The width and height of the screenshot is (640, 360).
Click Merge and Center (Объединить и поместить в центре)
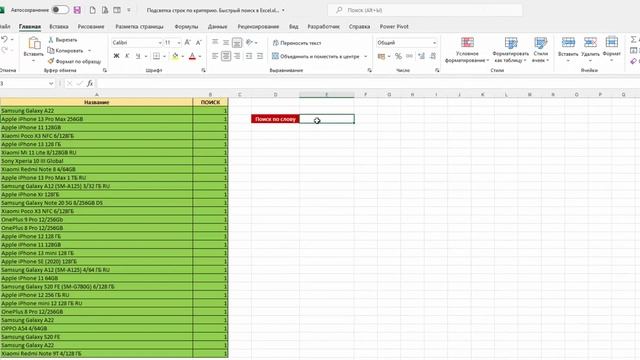(316, 56)
